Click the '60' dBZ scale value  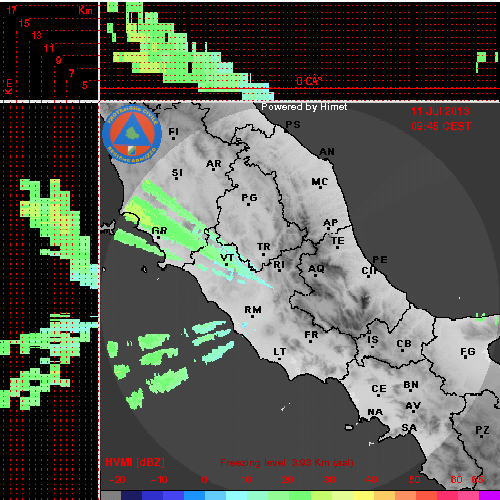point(456,480)
